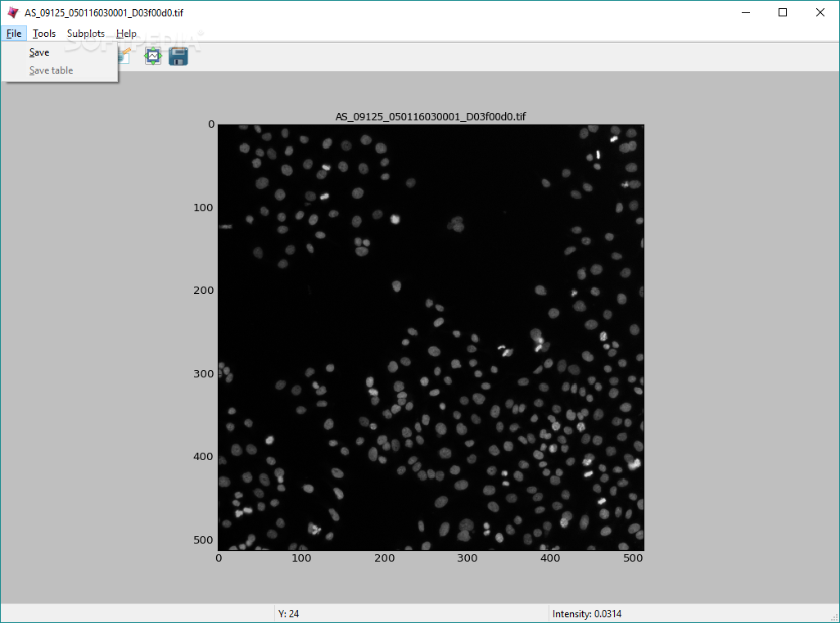Screen dimensions: 840x623
Task: Click the window title text
Action: (104, 12)
